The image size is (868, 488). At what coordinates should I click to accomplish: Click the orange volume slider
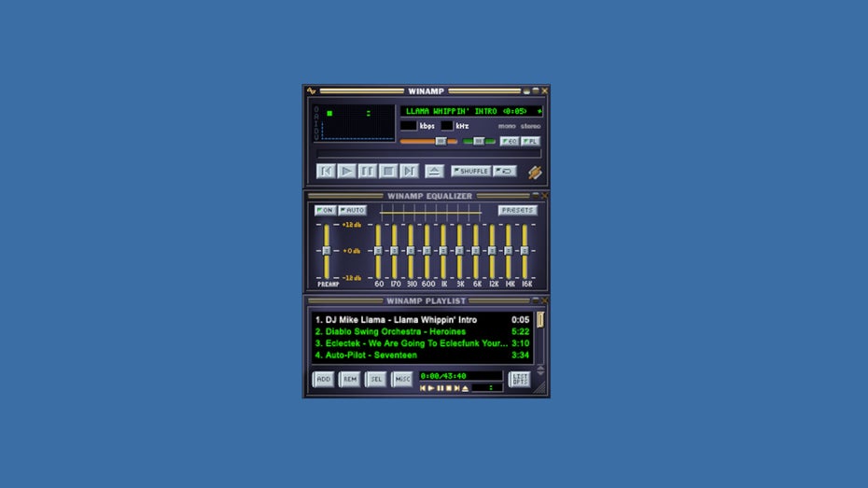pos(428,141)
